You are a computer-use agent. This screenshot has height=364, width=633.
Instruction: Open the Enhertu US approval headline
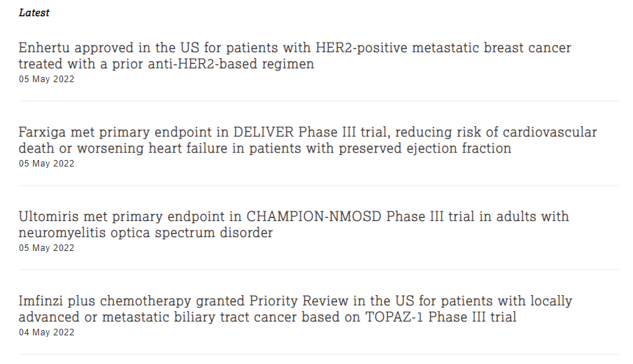[294, 56]
